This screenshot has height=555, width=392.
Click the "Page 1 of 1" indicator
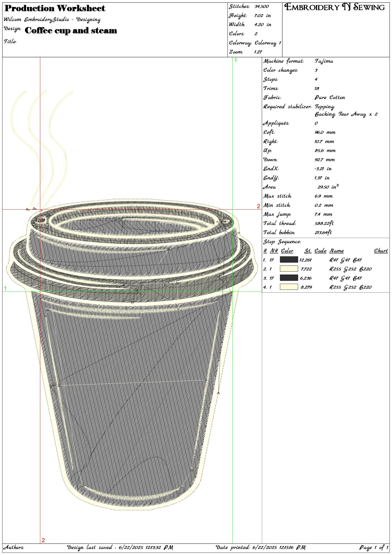click(374, 547)
